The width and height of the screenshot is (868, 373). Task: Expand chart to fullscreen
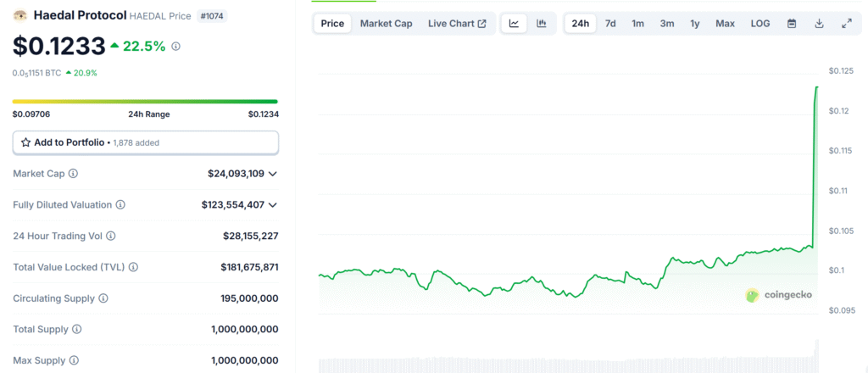point(846,24)
